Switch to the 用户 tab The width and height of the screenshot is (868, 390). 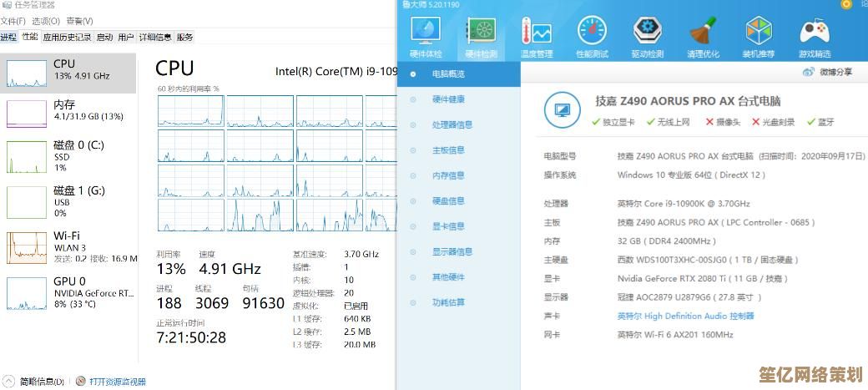126,37
